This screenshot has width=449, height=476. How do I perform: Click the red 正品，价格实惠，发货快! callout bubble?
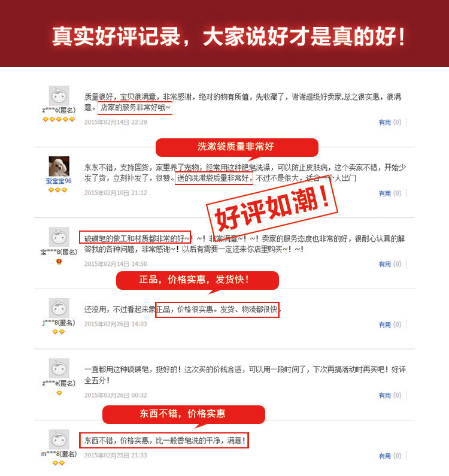click(198, 281)
